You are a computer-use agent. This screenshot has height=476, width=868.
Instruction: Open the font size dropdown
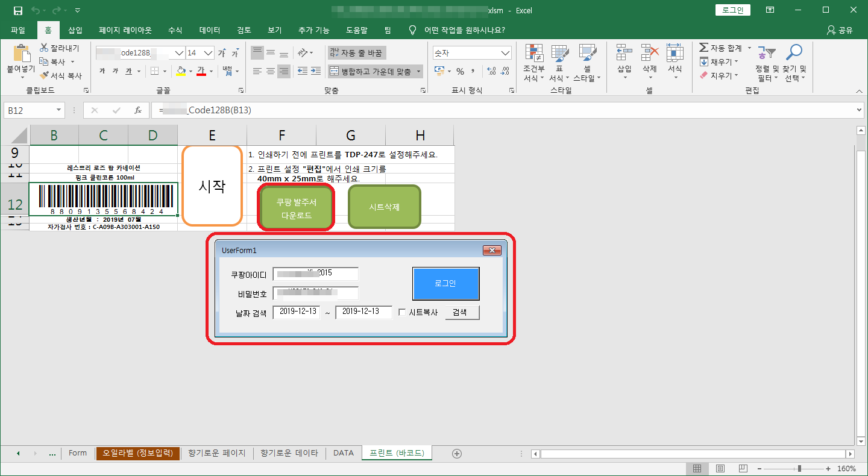coord(209,53)
